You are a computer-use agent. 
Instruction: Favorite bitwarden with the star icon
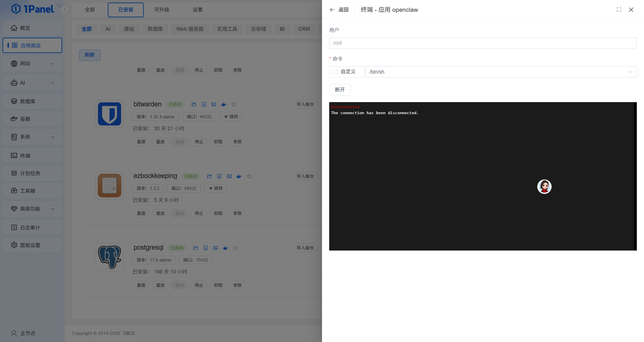click(x=234, y=104)
